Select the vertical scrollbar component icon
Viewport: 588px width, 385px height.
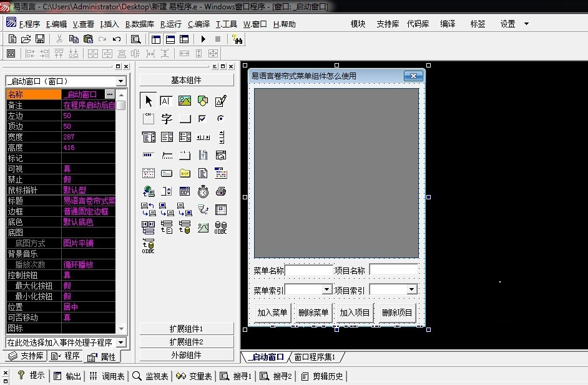tap(221, 137)
